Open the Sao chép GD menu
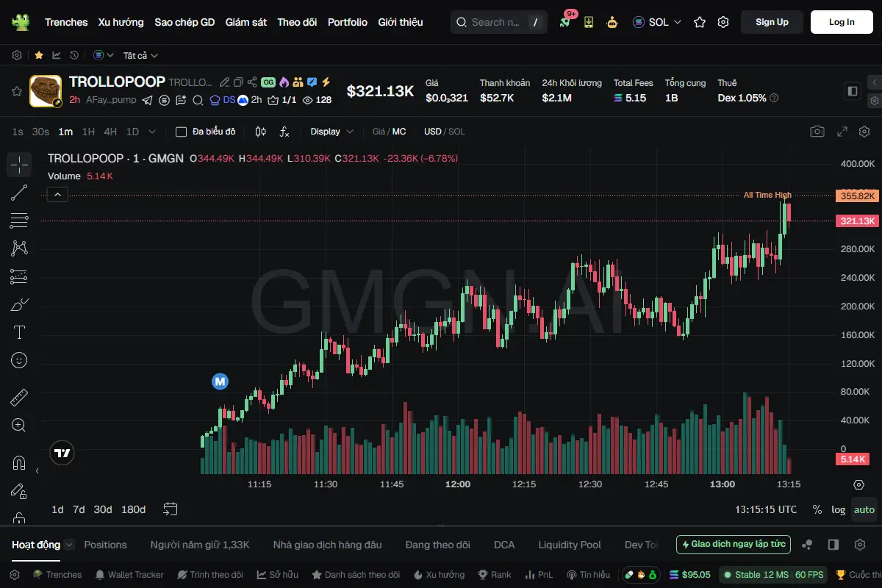The image size is (882, 588). pos(184,22)
